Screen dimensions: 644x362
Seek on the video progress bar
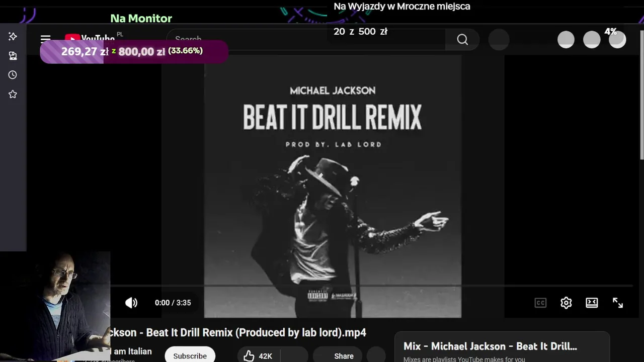[371, 286]
